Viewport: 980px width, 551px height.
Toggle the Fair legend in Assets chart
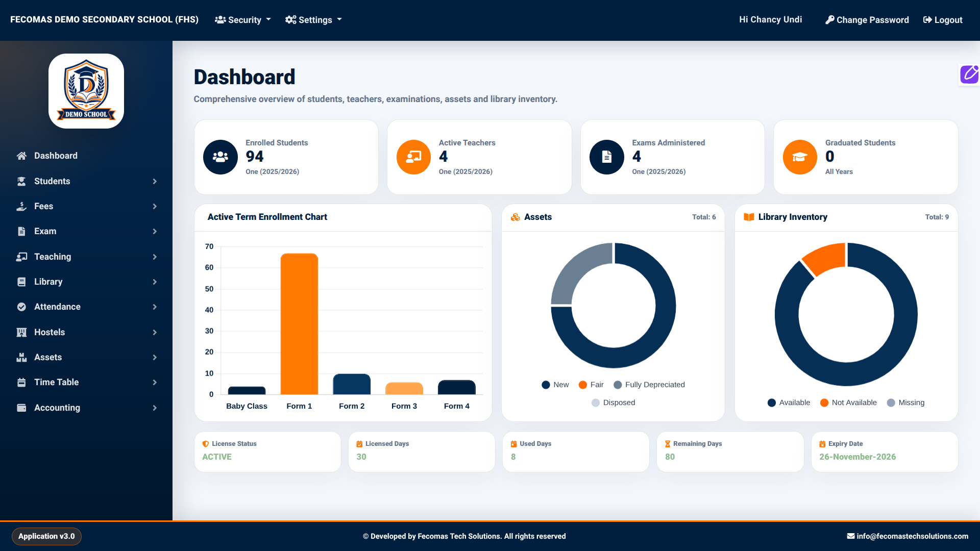click(591, 385)
